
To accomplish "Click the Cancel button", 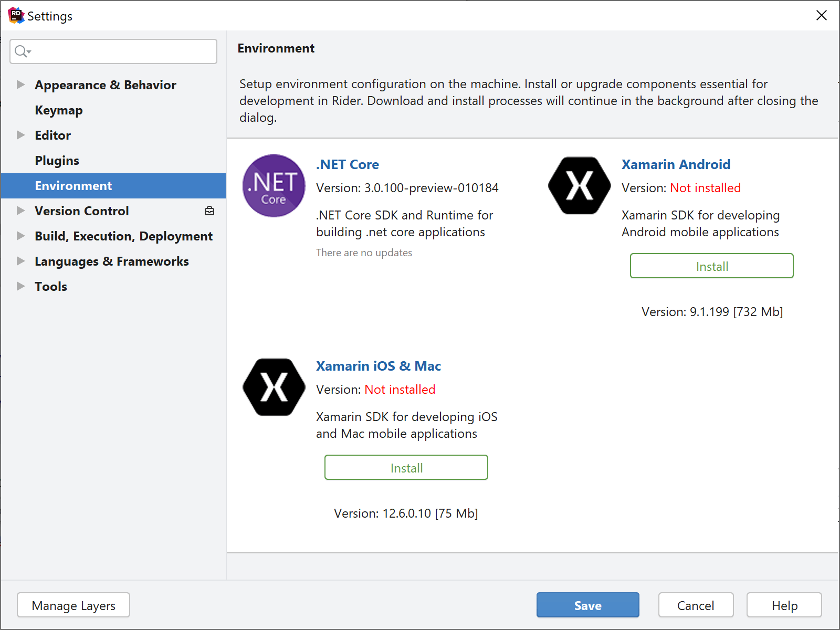I will pos(696,605).
